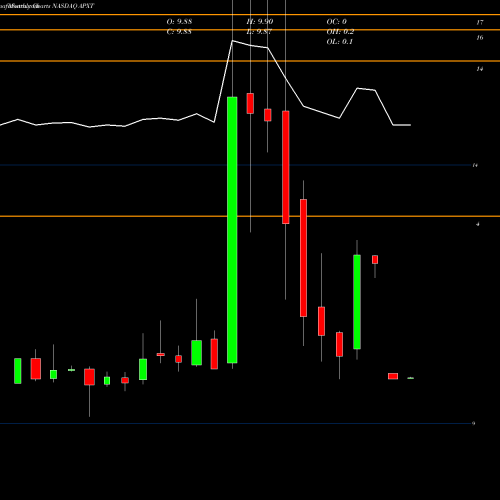Click the 14 axis label under the third orange line
Image resolution: width=500 pixels, height=500 pixels.
point(480,69)
